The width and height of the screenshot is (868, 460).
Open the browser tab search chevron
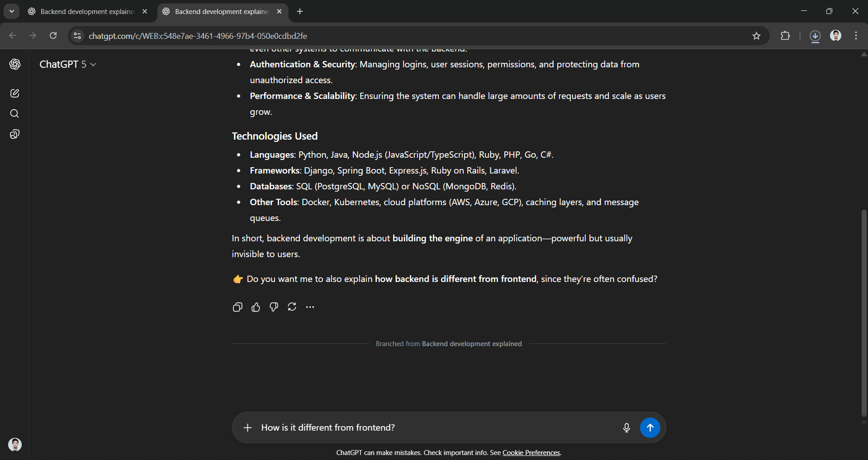[11, 11]
